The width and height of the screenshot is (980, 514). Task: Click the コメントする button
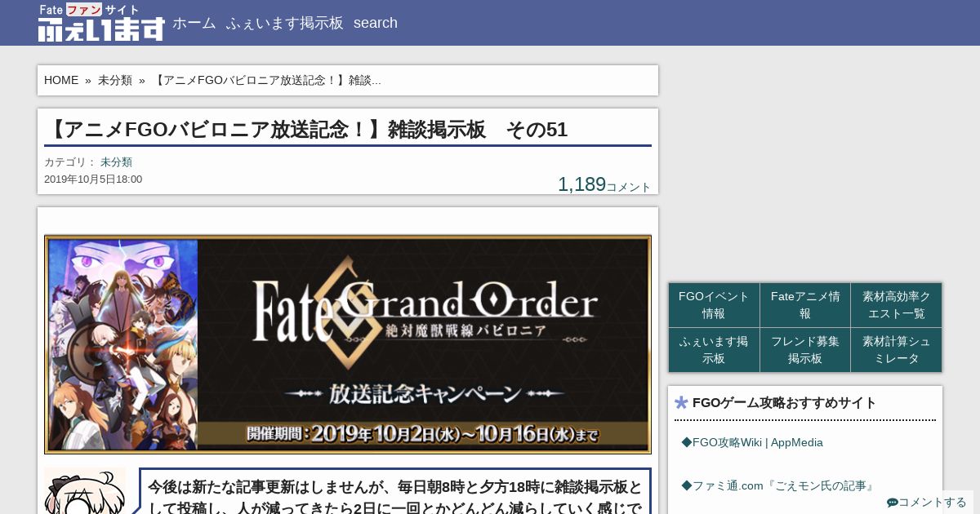pos(926,503)
